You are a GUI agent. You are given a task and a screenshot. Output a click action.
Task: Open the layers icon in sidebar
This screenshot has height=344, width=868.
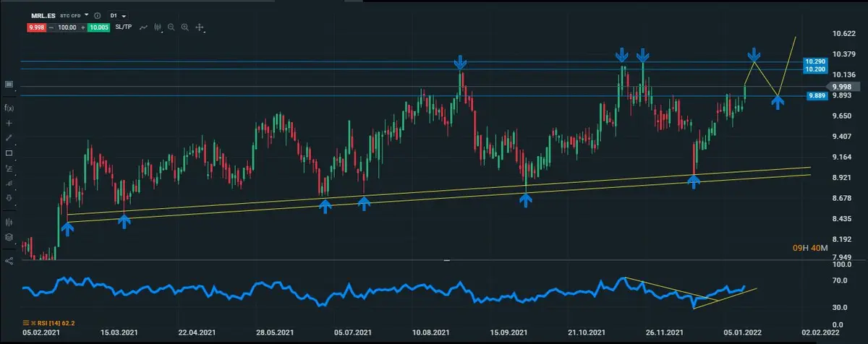[9, 236]
